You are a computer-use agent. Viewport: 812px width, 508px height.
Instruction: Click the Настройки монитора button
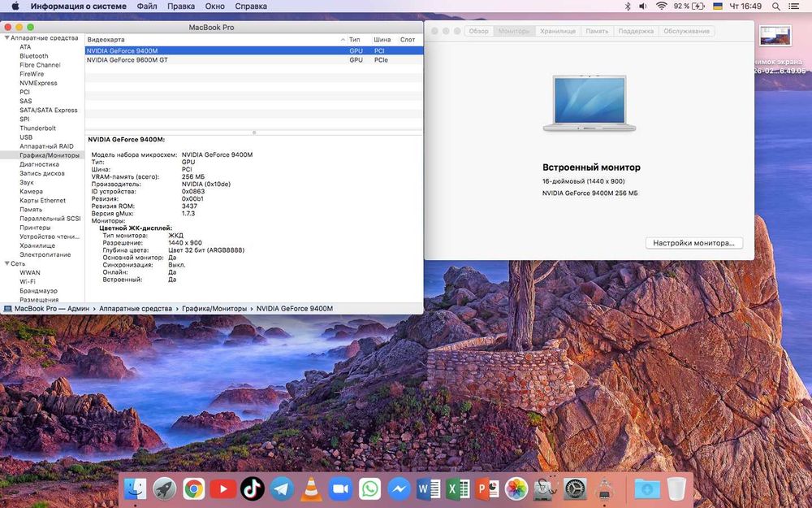tap(694, 242)
